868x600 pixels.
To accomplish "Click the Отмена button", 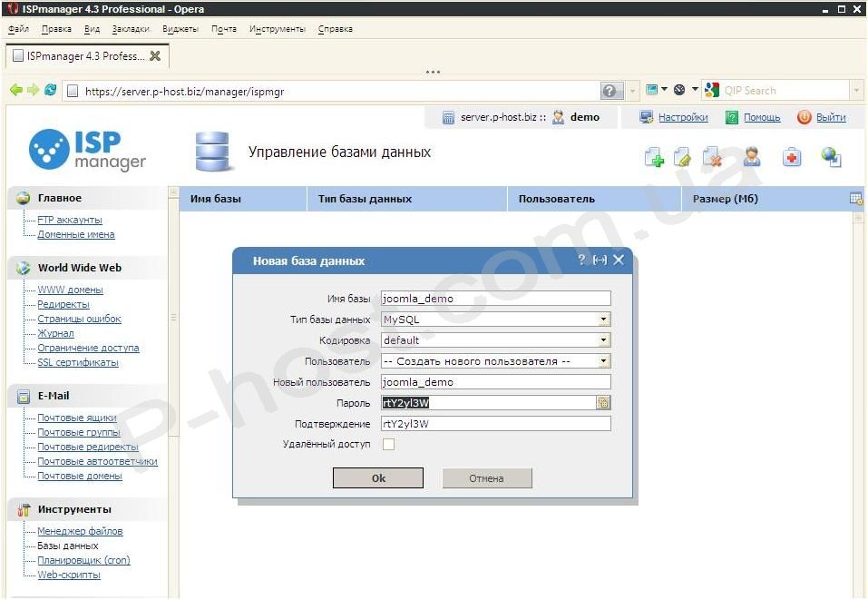I will click(x=486, y=478).
